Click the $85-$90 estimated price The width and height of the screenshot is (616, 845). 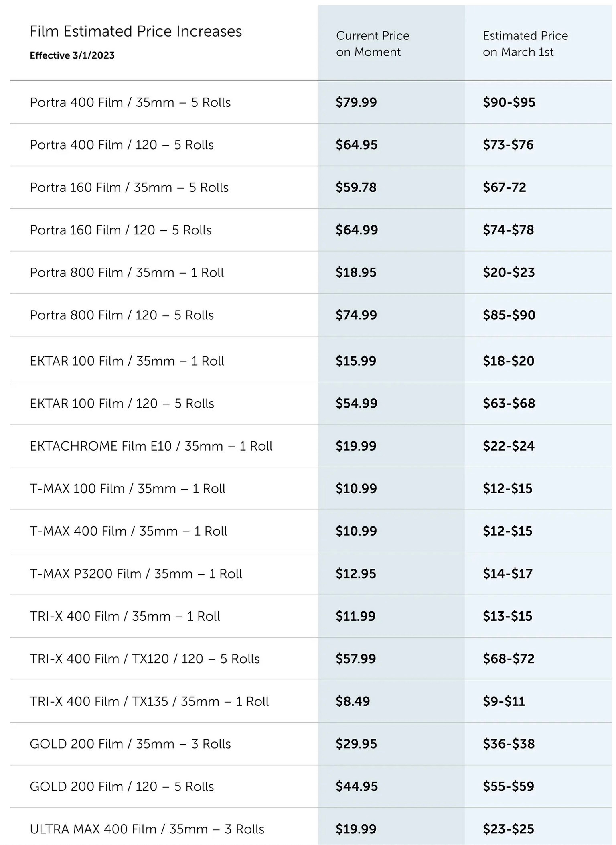(509, 315)
